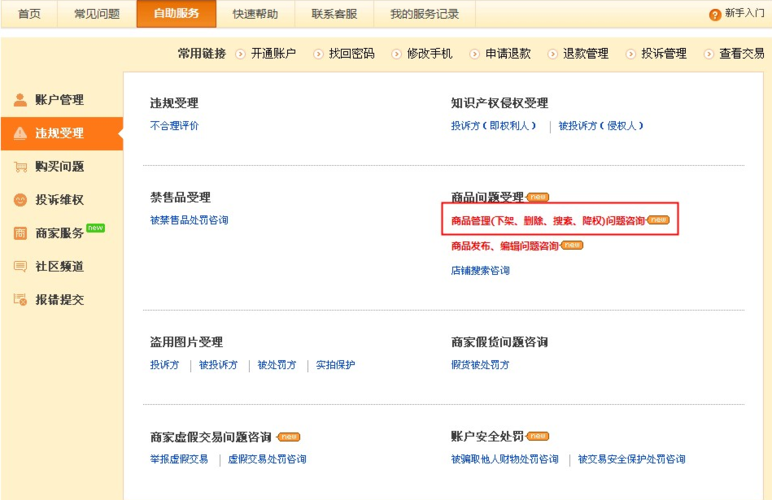Open the 实拍保护 link
This screenshot has width=772, height=500.
335,365
